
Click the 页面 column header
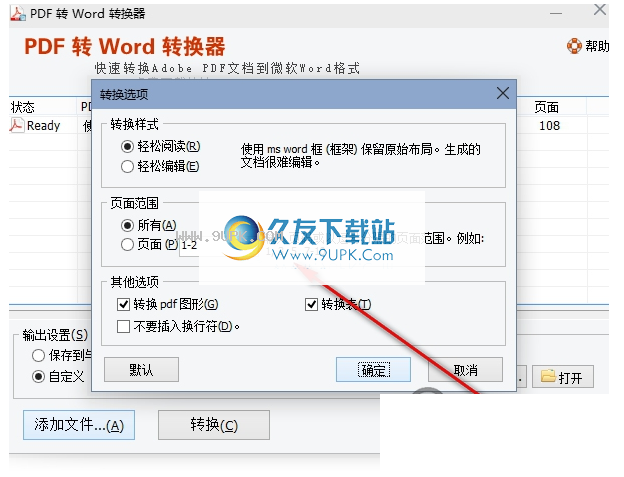click(546, 107)
